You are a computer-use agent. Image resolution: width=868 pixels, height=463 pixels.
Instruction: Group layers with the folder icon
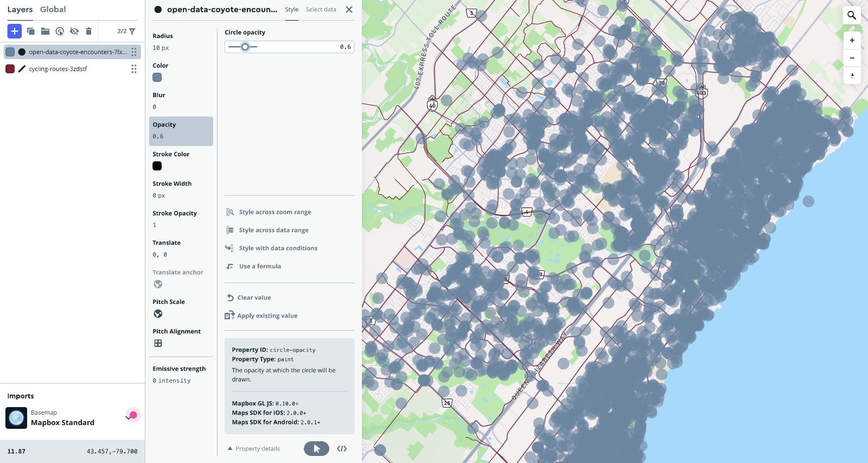point(46,31)
